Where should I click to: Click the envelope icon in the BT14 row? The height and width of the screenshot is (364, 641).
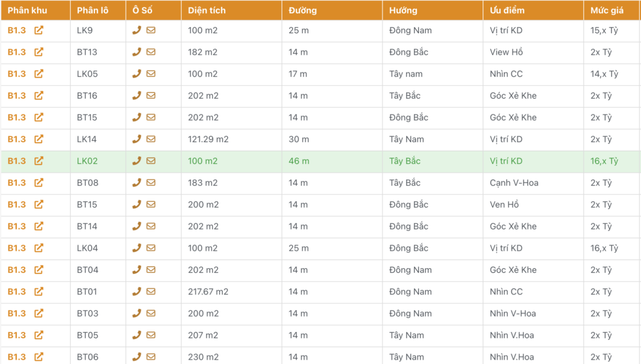(151, 226)
